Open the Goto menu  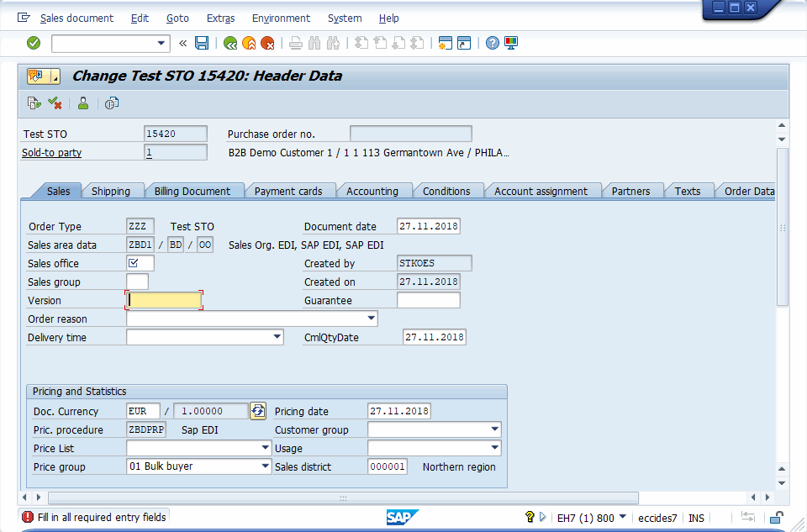click(x=177, y=18)
